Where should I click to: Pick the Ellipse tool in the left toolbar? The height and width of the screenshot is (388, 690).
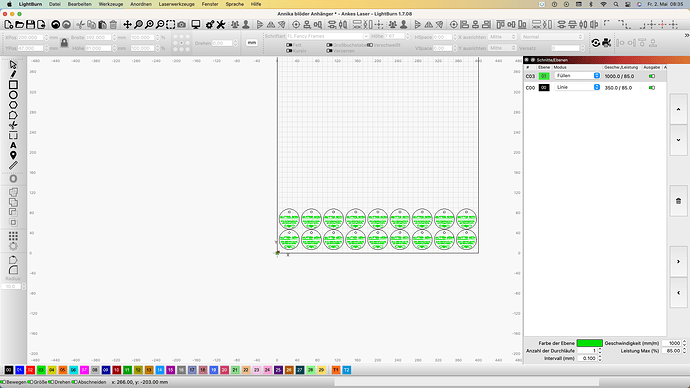tap(13, 95)
